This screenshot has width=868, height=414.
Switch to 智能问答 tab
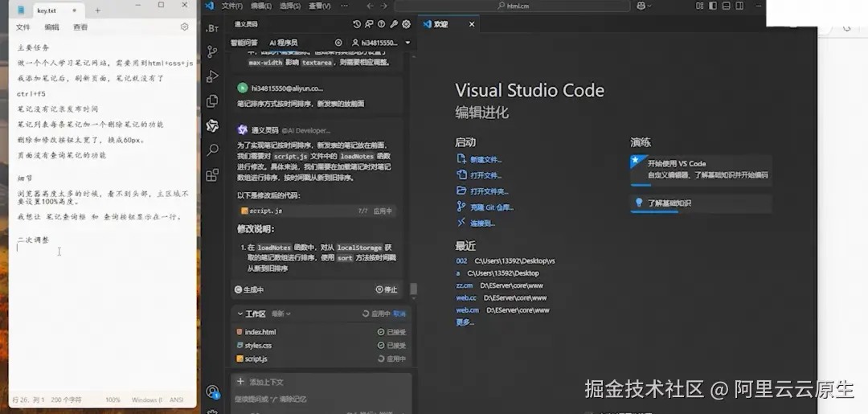tap(244, 43)
